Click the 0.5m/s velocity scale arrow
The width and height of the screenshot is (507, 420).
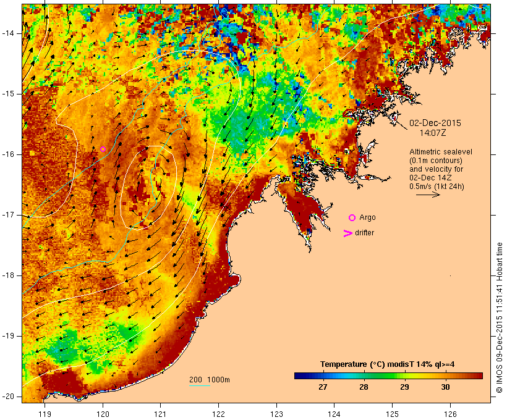[x=428, y=195]
